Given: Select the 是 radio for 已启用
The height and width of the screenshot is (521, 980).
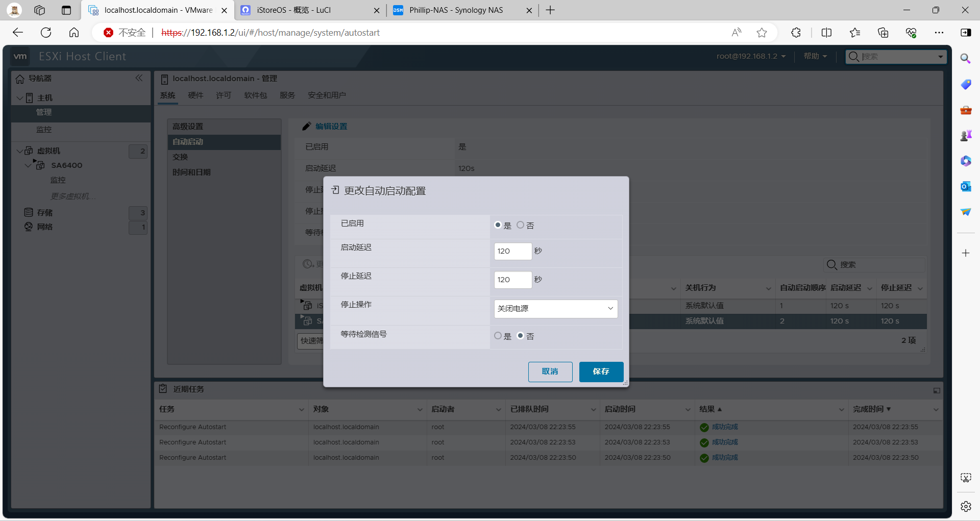Looking at the screenshot, I should point(498,225).
